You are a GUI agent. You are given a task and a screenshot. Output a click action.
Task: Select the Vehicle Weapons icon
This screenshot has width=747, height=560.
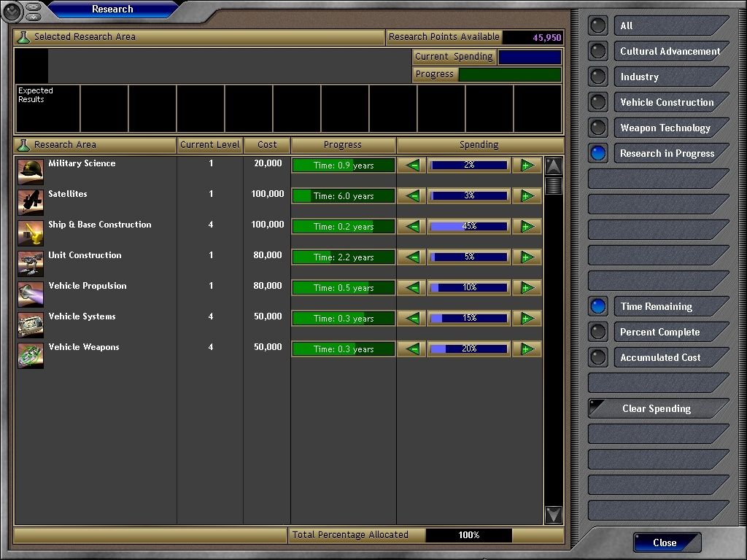pyautogui.click(x=31, y=355)
